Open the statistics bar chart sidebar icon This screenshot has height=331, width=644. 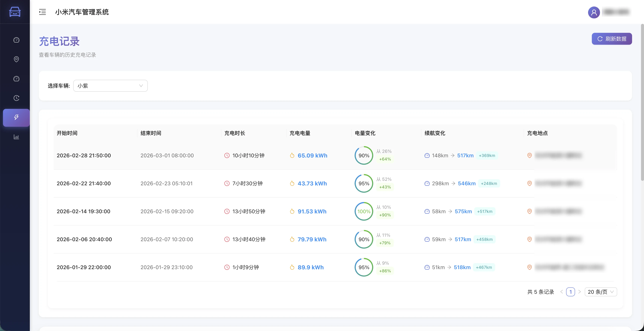[16, 137]
